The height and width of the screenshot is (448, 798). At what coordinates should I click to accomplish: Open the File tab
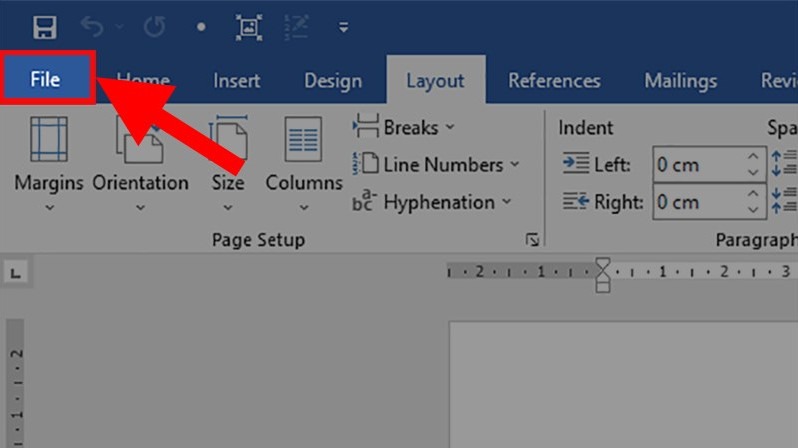click(x=46, y=80)
